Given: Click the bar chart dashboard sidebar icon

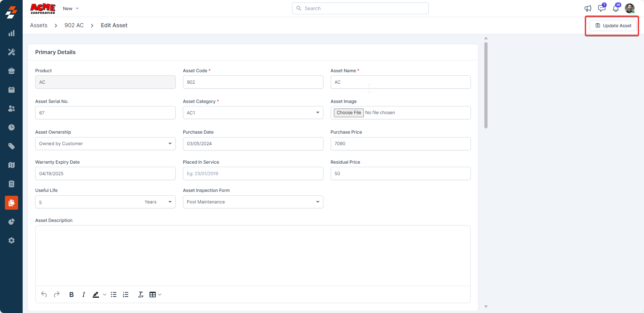Looking at the screenshot, I should click(x=11, y=33).
